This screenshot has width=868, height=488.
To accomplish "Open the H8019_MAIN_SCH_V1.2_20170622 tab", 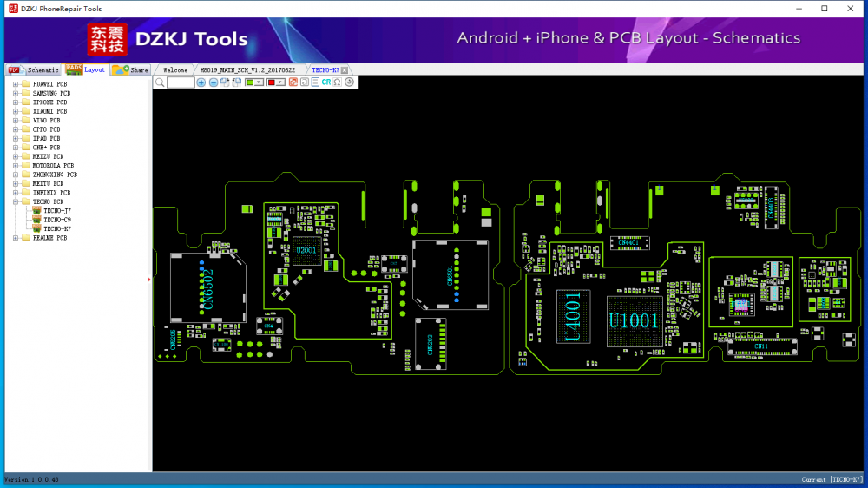I will click(247, 70).
